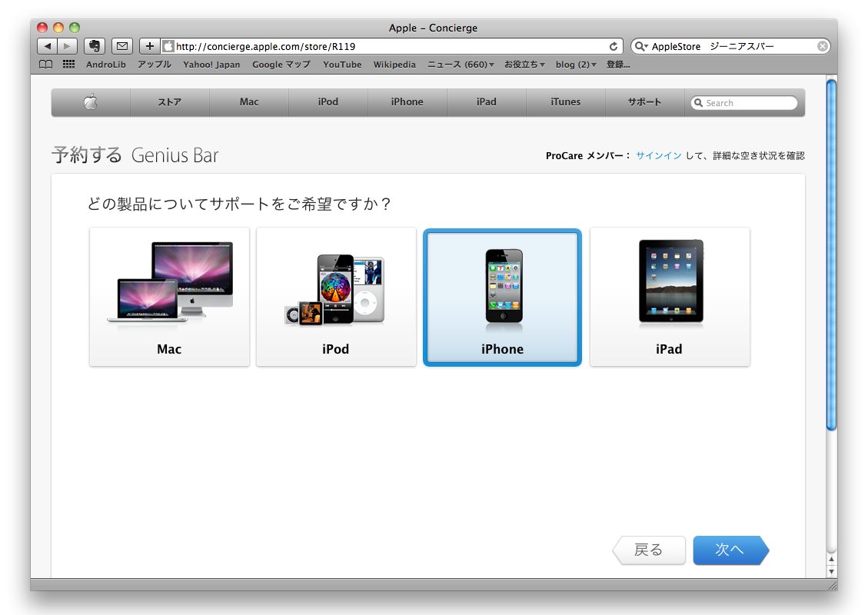
Task: Click into the Apple Search field
Action: tap(744, 103)
